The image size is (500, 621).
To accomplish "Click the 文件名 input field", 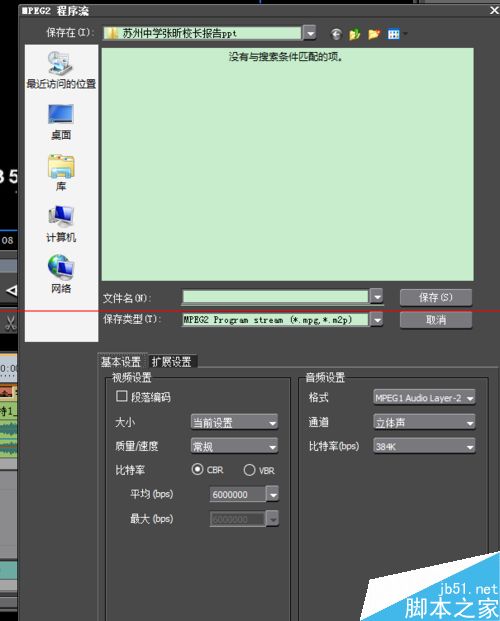I will [x=276, y=296].
